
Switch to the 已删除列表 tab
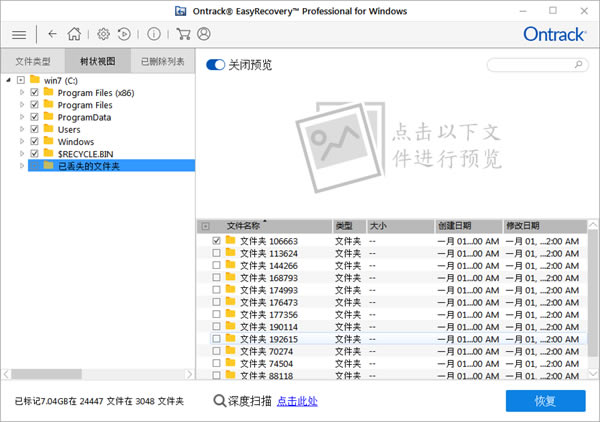[162, 61]
